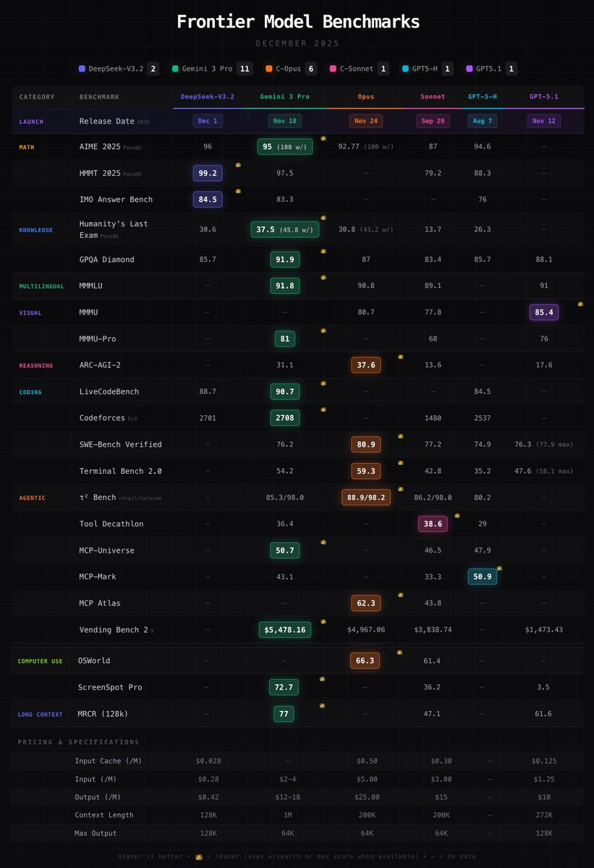Click the CODING category label

(x=30, y=392)
